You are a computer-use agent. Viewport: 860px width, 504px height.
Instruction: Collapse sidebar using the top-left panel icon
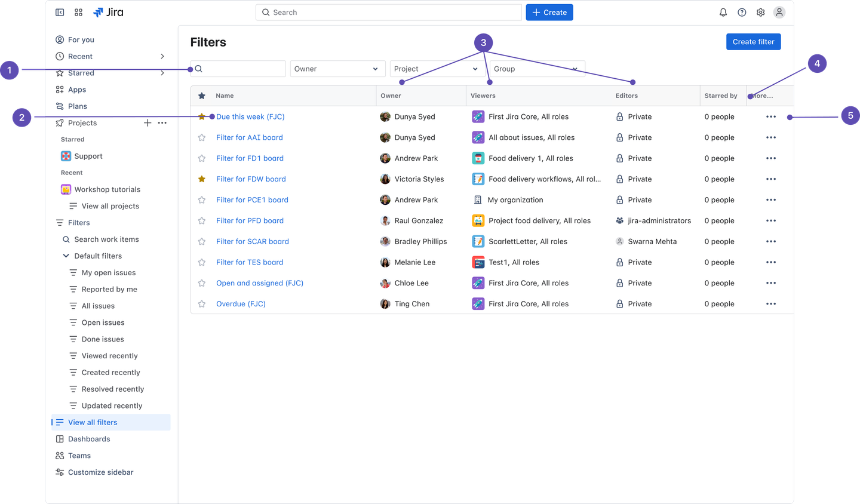click(x=60, y=13)
